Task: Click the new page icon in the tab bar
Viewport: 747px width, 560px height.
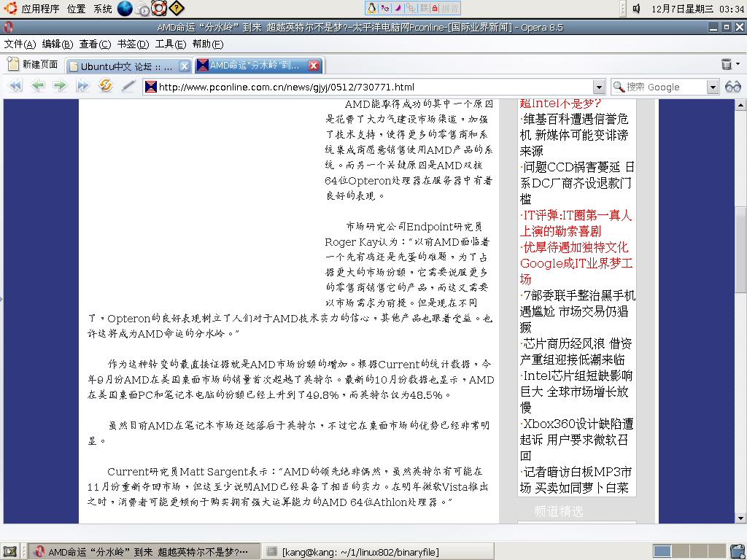Action: click(13, 64)
